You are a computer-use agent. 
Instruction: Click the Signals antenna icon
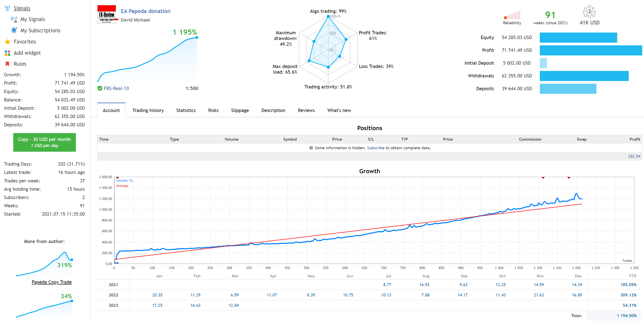tap(7, 8)
